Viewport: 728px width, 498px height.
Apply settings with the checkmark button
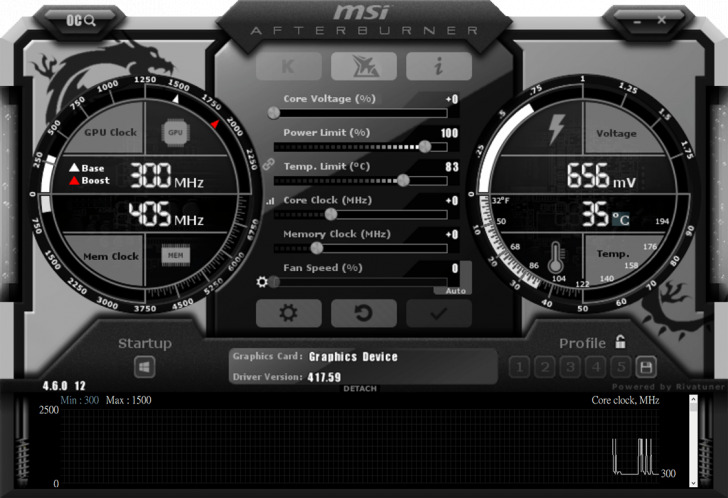[439, 313]
